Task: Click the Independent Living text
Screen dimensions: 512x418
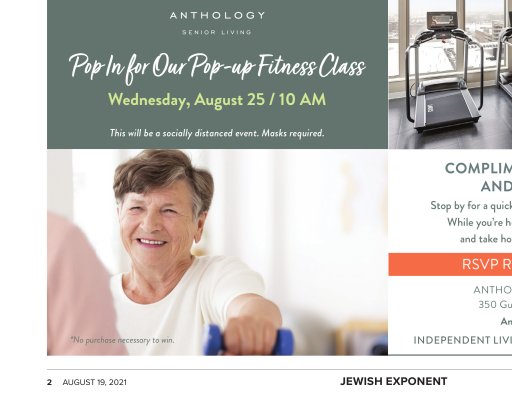Action: click(x=463, y=340)
